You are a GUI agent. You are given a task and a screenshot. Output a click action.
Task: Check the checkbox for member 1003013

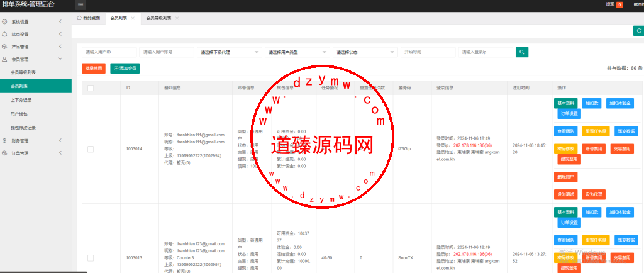coord(91,258)
